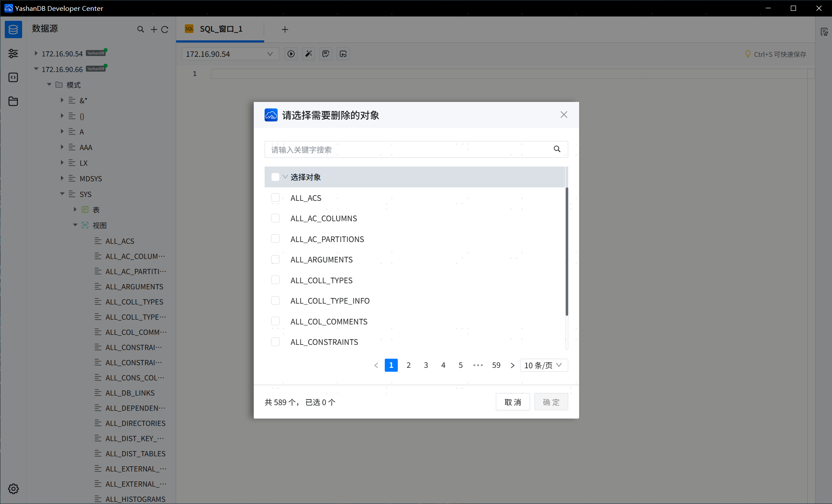832x504 pixels.
Task: Open the filter settings sidebar icon
Action: pyautogui.click(x=13, y=53)
